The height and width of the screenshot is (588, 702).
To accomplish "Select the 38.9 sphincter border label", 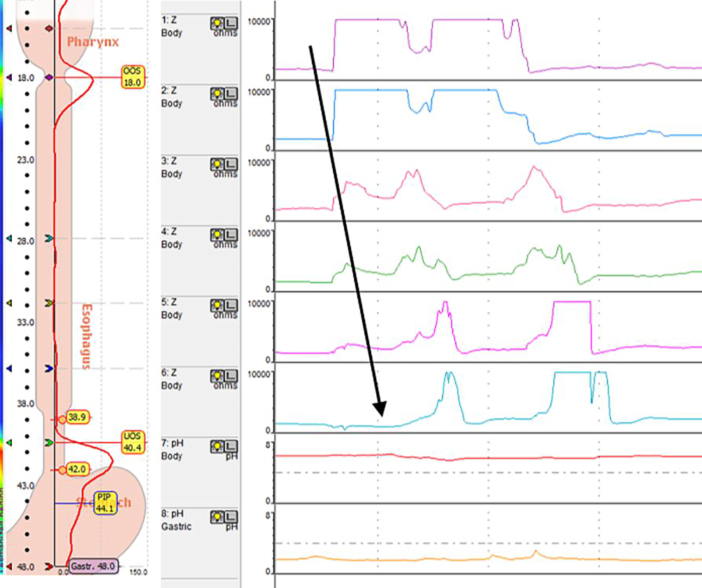I will (x=77, y=417).
